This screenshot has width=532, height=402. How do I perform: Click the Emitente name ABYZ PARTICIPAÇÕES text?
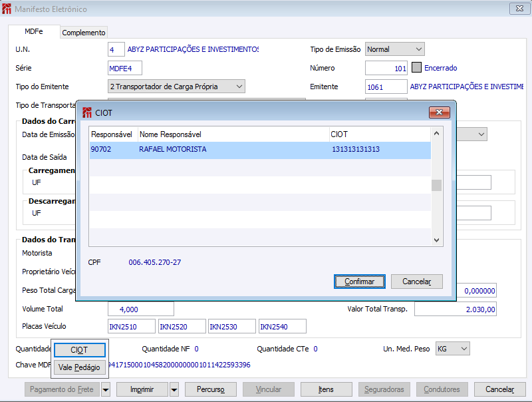[x=467, y=87]
